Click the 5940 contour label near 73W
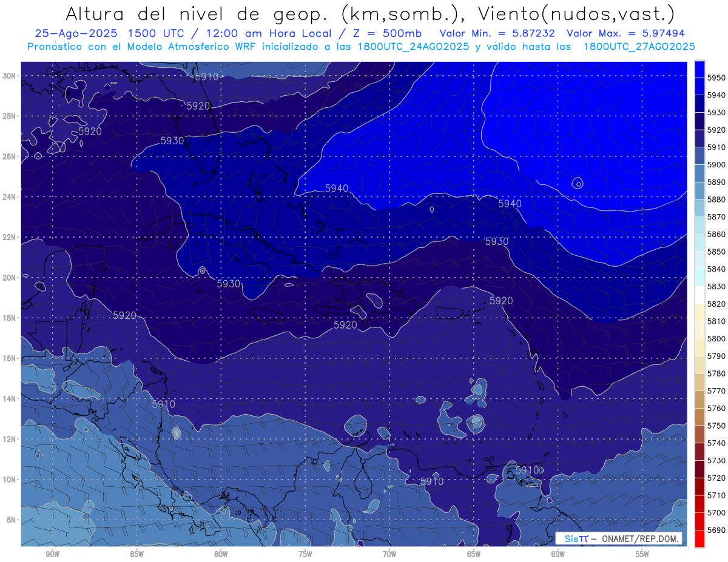The width and height of the screenshot is (728, 562). pyautogui.click(x=337, y=189)
